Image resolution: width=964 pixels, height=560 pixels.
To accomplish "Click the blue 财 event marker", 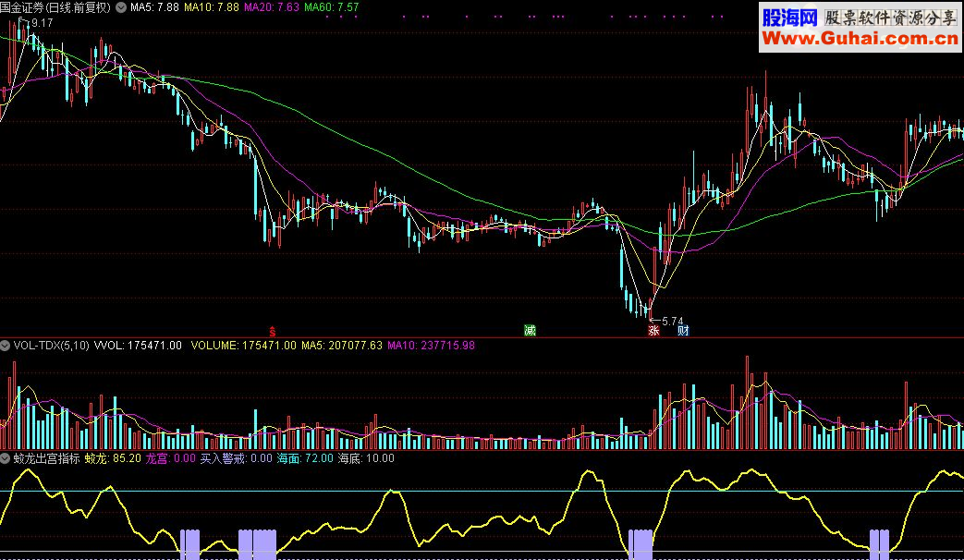I will click(683, 331).
